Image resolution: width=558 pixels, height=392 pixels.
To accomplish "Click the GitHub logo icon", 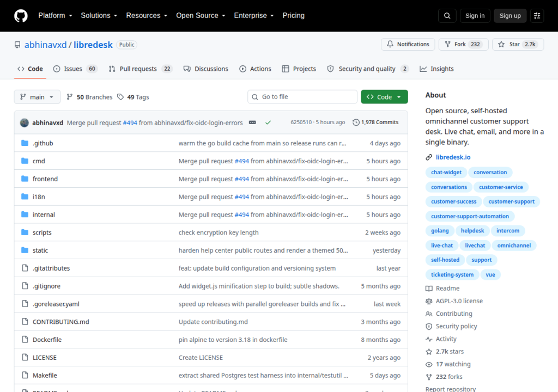I will click(21, 16).
